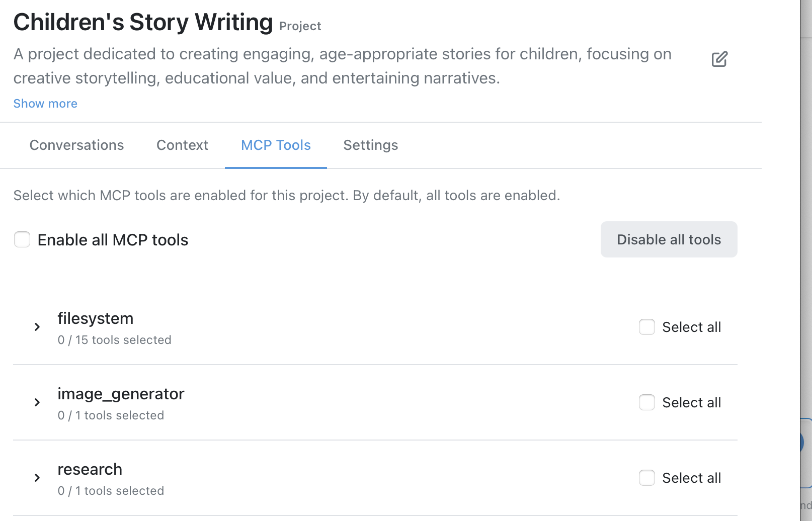Viewport: 812px width, 521px height.
Task: Tick Select all checkbox for image_generator
Action: tap(646, 402)
